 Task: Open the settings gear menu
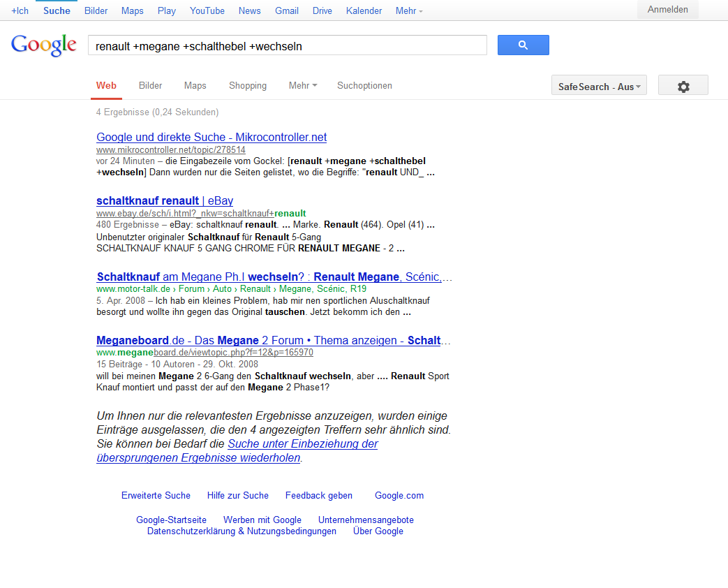pyautogui.click(x=683, y=86)
